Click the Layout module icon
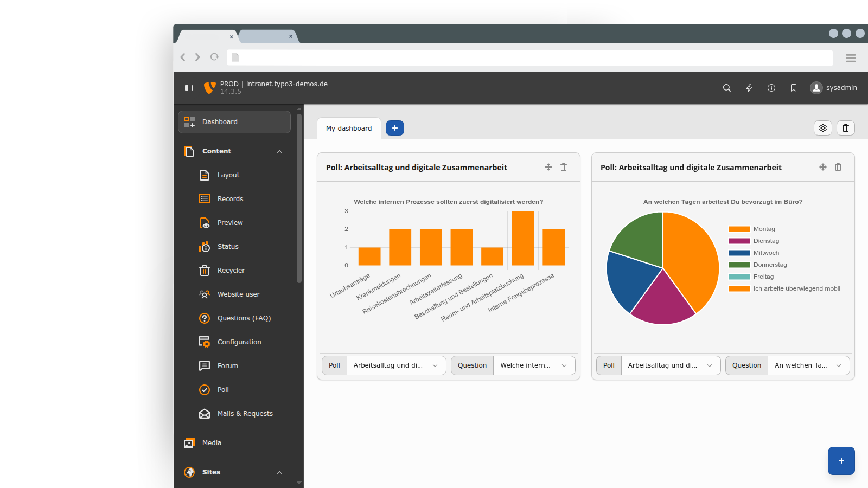Viewport: 868px width, 488px height. pos(205,175)
